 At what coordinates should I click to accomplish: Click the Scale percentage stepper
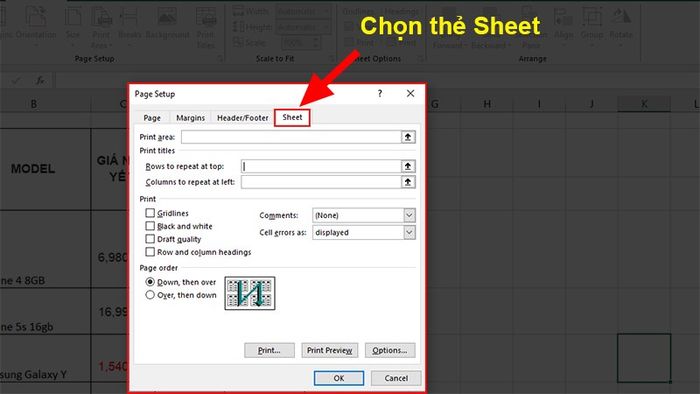pyautogui.click(x=317, y=43)
